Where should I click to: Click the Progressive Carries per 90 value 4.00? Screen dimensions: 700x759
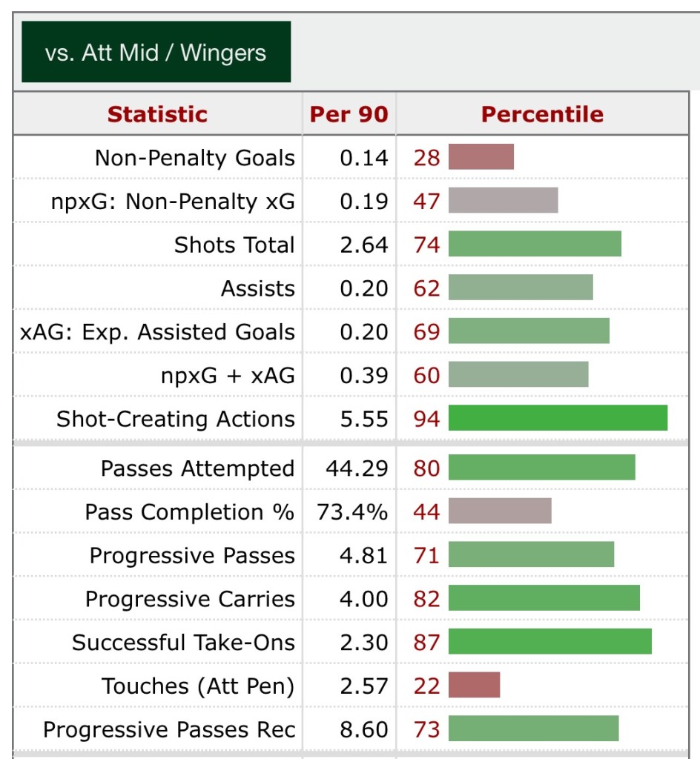(364, 599)
